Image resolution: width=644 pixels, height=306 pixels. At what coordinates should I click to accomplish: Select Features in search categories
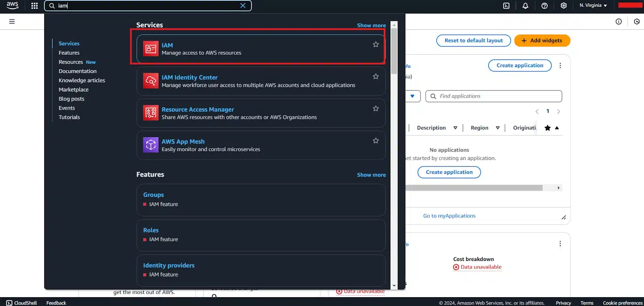pos(69,53)
